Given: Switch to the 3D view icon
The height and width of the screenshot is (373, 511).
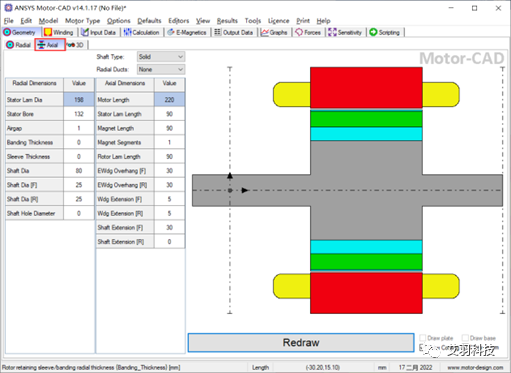Looking at the screenshot, I should pos(70,45).
